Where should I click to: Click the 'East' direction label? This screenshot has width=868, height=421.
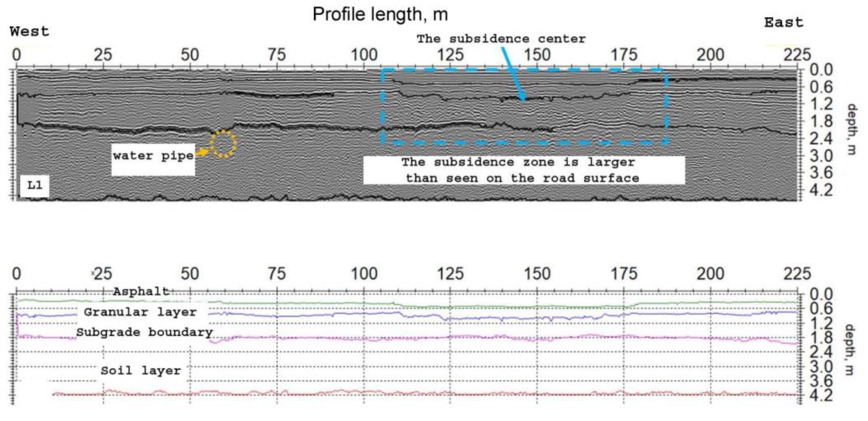pyautogui.click(x=784, y=23)
